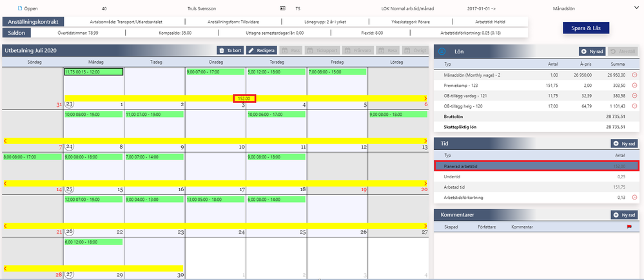The image size is (644, 280).
Task: Click the red flag icon in Kommentarer header
Action: tap(629, 227)
